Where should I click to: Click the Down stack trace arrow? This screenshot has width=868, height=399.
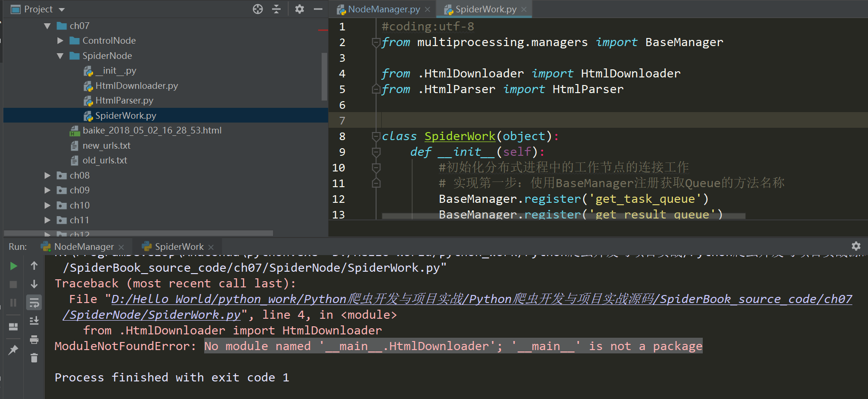click(x=34, y=284)
